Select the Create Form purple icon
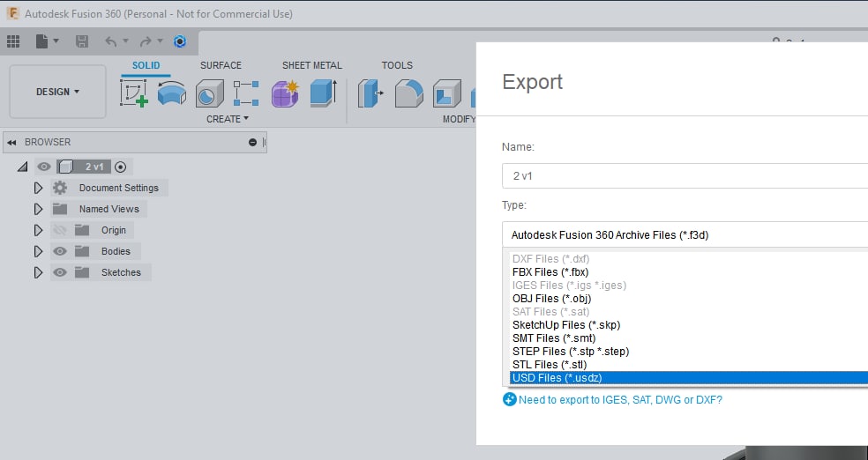 pyautogui.click(x=285, y=93)
